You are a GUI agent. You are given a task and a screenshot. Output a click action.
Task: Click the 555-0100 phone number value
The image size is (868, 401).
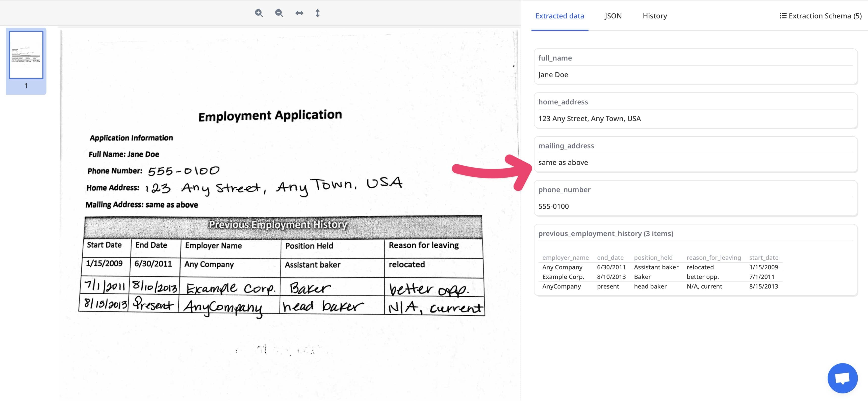554,206
